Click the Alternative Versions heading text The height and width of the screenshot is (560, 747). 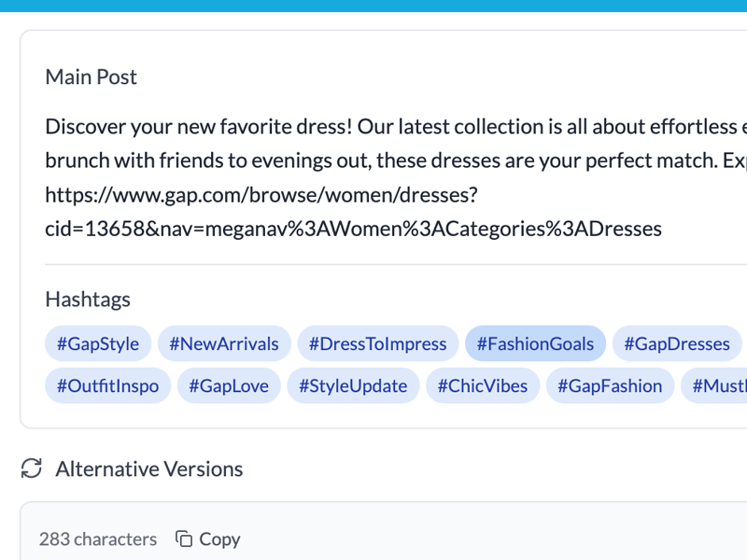point(149,469)
